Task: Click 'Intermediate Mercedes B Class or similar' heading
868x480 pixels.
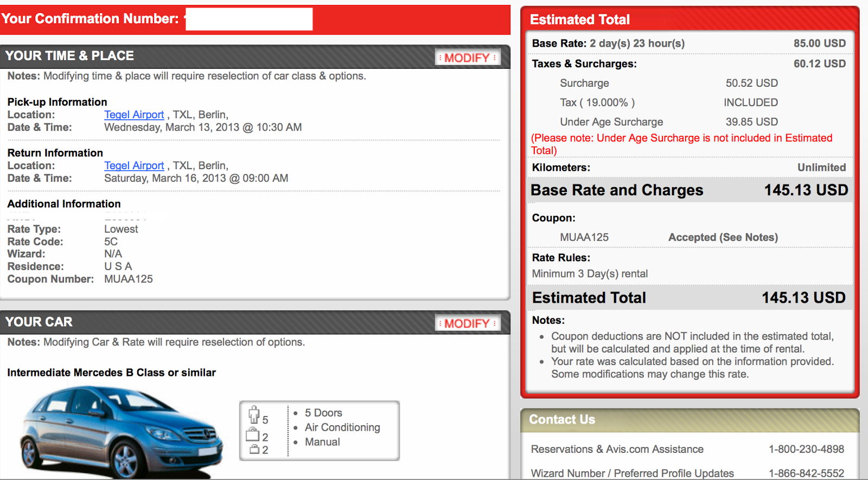Action: point(111,373)
